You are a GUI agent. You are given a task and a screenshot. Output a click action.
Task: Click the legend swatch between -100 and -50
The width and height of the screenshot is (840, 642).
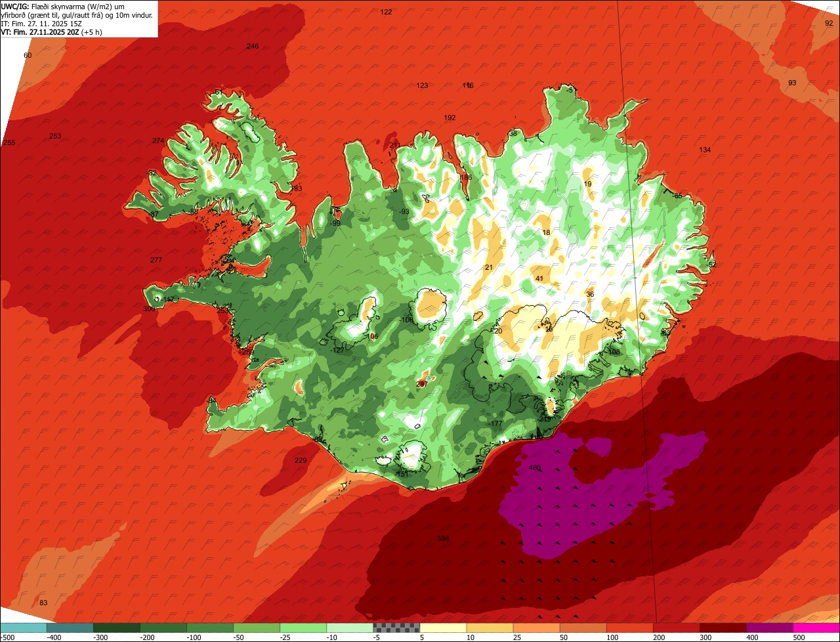click(x=210, y=628)
